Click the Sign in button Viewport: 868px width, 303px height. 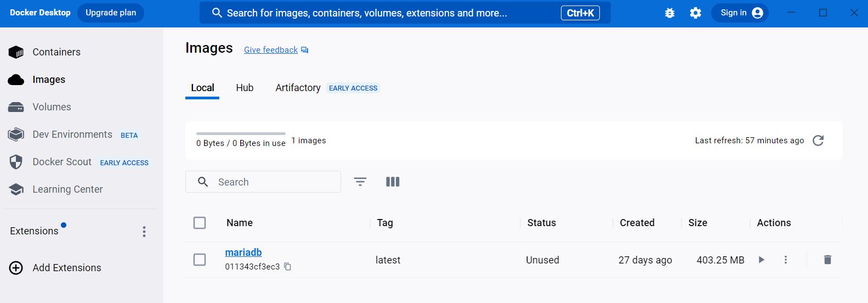[x=740, y=13]
